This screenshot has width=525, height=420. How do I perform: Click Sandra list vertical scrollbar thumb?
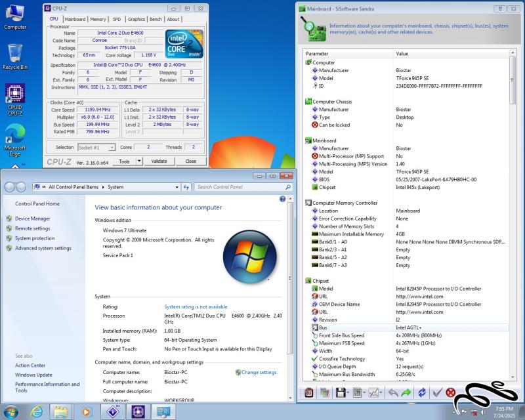[x=513, y=80]
